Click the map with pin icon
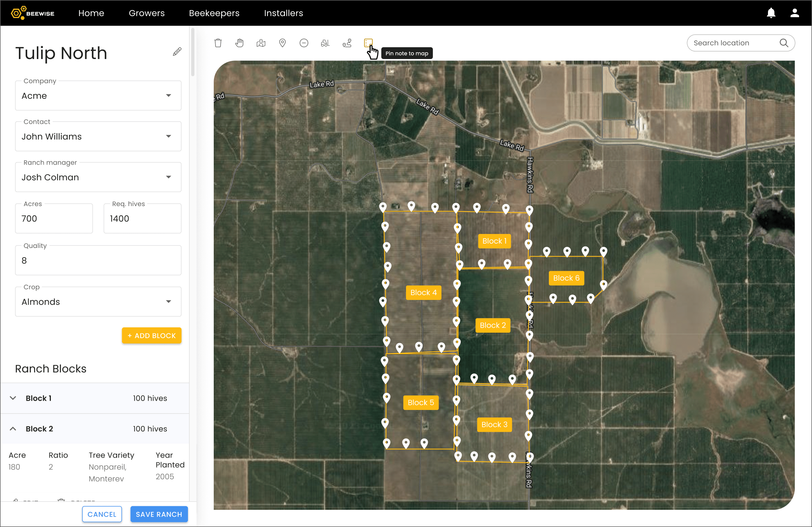812x527 pixels. click(261, 43)
